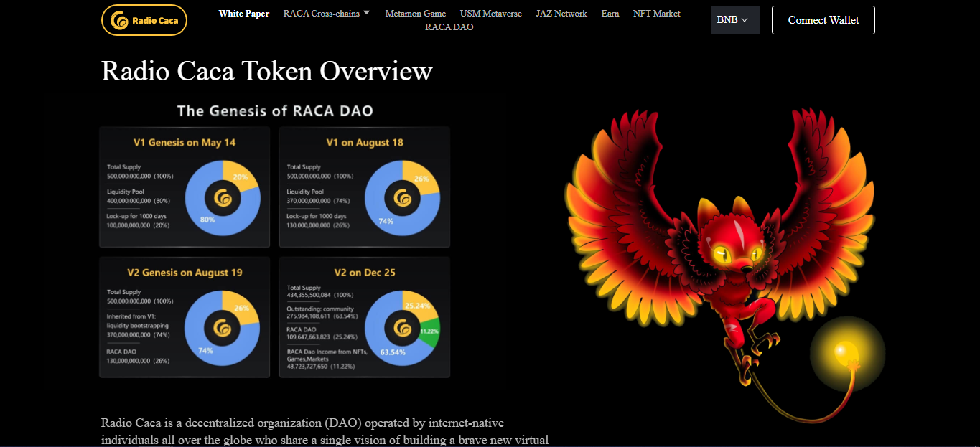Visit the NFT Market
Image resolution: width=980 pixels, height=447 pixels.
[x=657, y=14]
